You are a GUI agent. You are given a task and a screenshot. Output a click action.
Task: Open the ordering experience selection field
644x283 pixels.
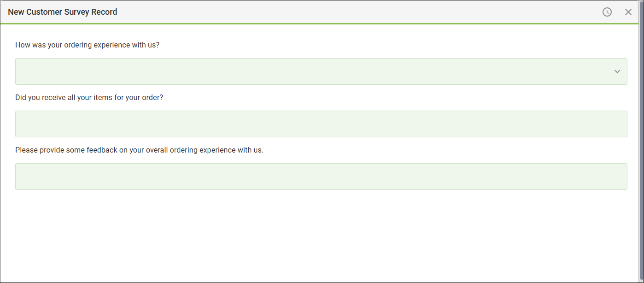[x=313, y=71]
